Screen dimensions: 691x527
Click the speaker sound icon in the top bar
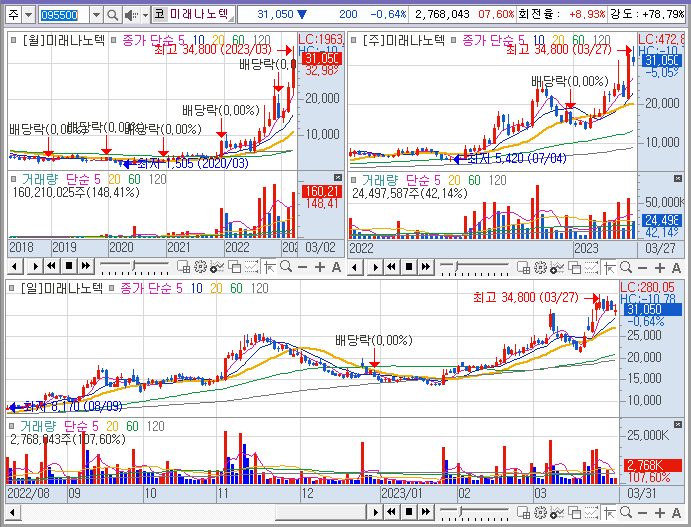coord(130,15)
